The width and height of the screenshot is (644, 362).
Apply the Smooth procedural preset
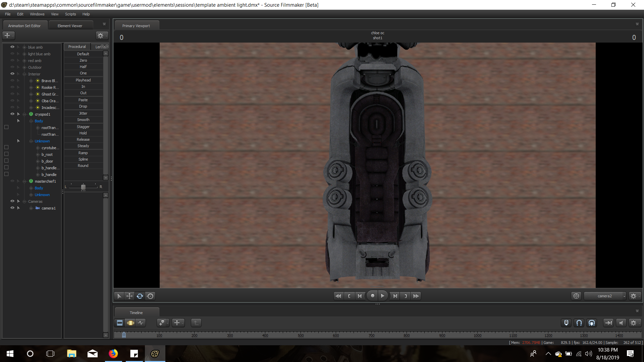pos(83,120)
